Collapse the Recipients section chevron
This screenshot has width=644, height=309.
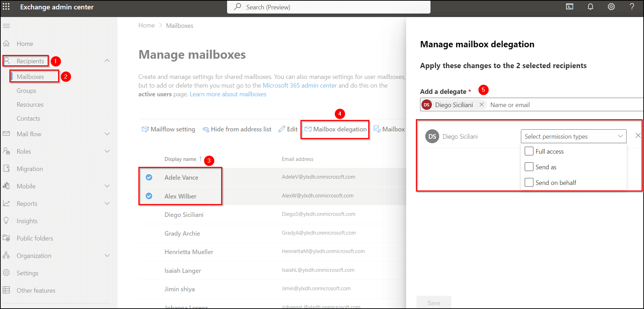(107, 61)
